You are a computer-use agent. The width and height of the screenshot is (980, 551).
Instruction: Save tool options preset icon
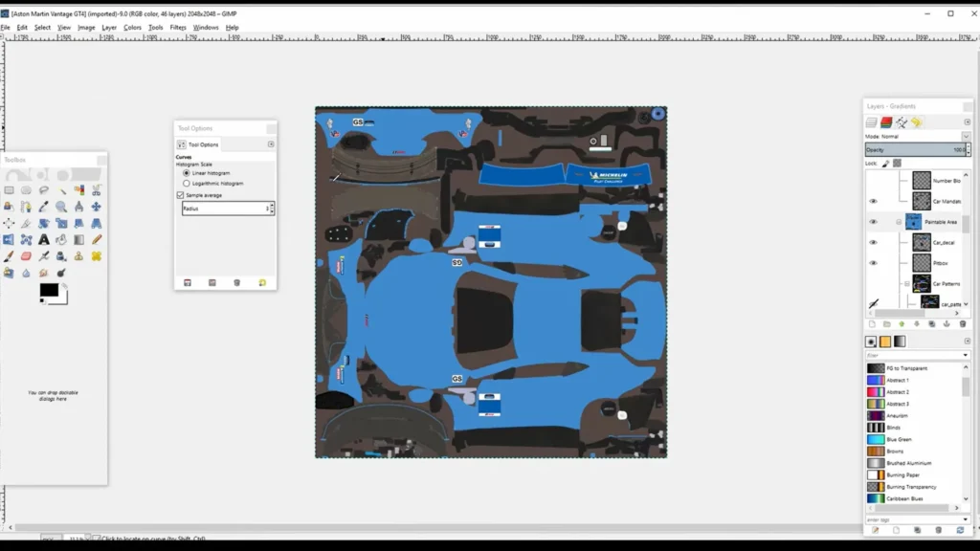[188, 283]
